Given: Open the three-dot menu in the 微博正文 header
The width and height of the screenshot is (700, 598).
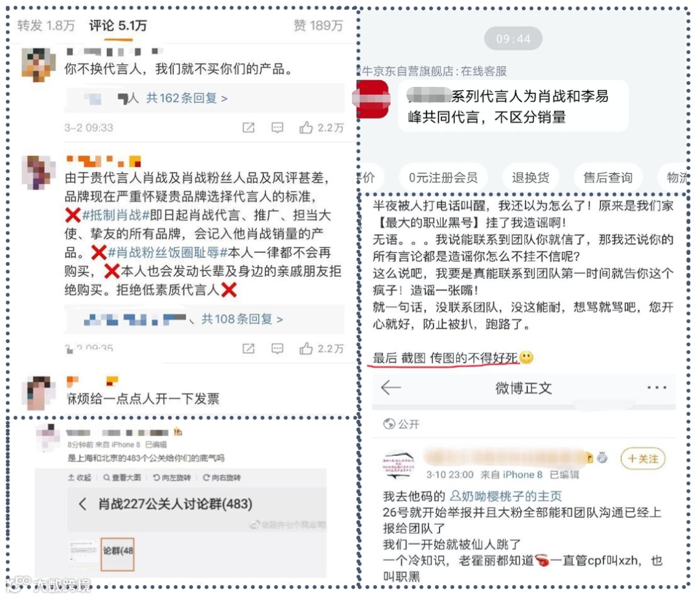Looking at the screenshot, I should coord(657,388).
